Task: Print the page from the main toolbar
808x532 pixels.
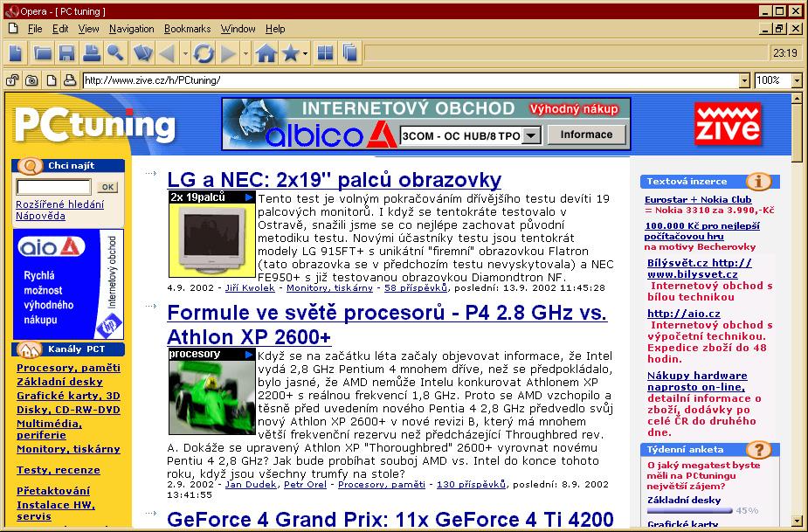Action: click(92, 53)
